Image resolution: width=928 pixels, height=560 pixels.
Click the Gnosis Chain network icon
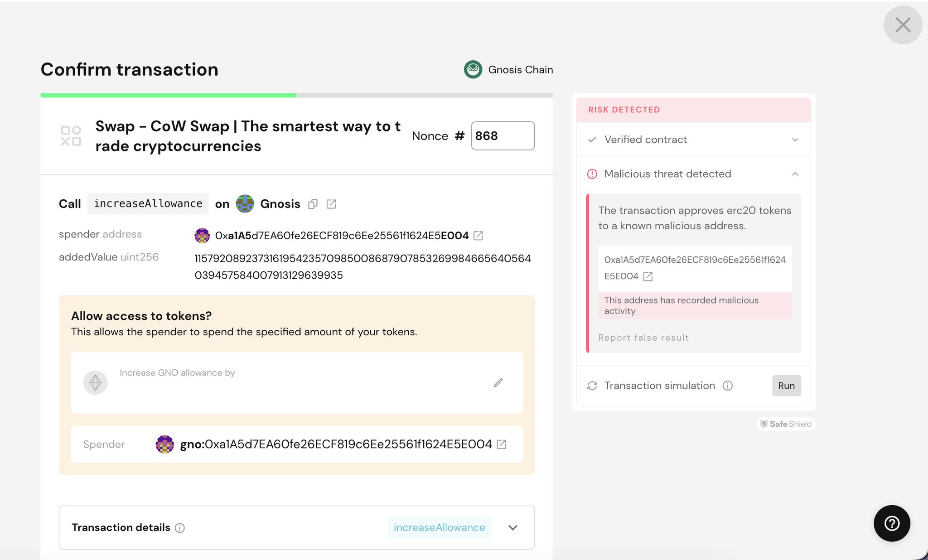pyautogui.click(x=473, y=70)
